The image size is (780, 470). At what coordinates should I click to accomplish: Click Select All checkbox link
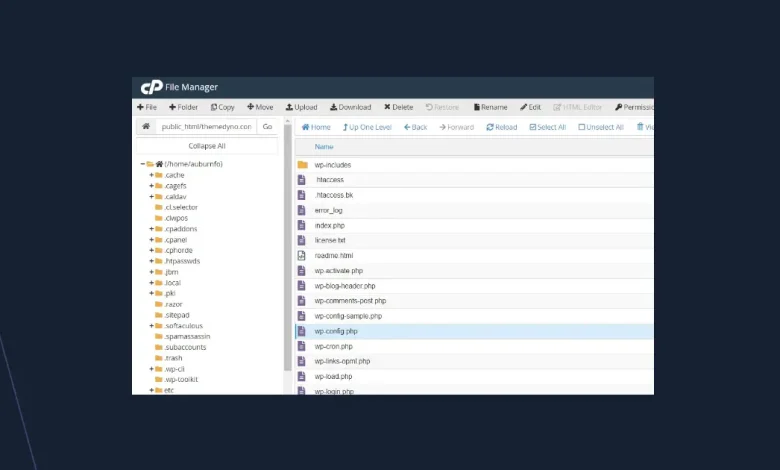548,127
